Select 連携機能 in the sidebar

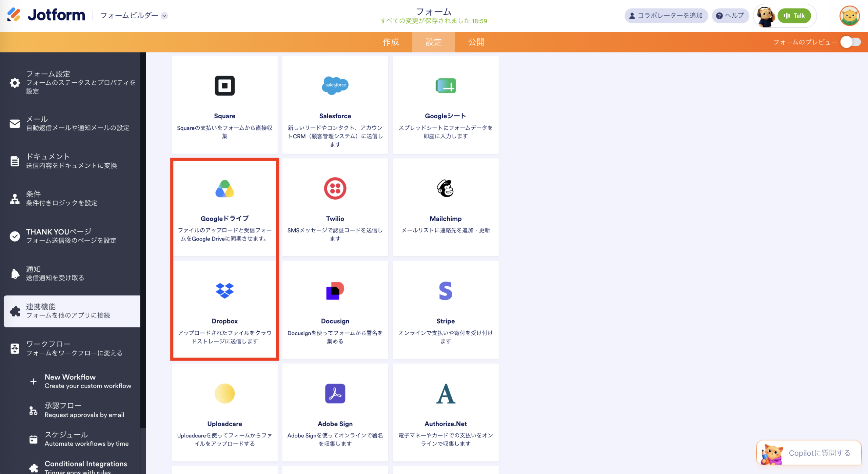tap(72, 311)
